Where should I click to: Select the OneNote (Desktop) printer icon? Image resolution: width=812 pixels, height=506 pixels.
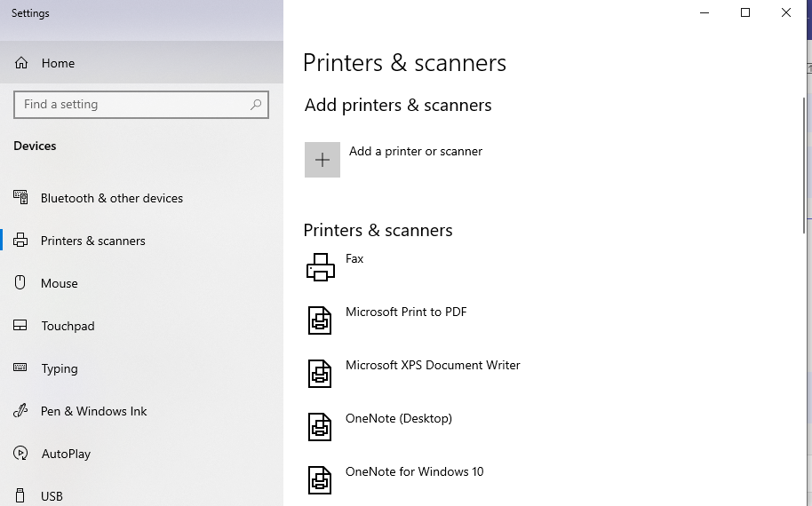click(x=320, y=427)
